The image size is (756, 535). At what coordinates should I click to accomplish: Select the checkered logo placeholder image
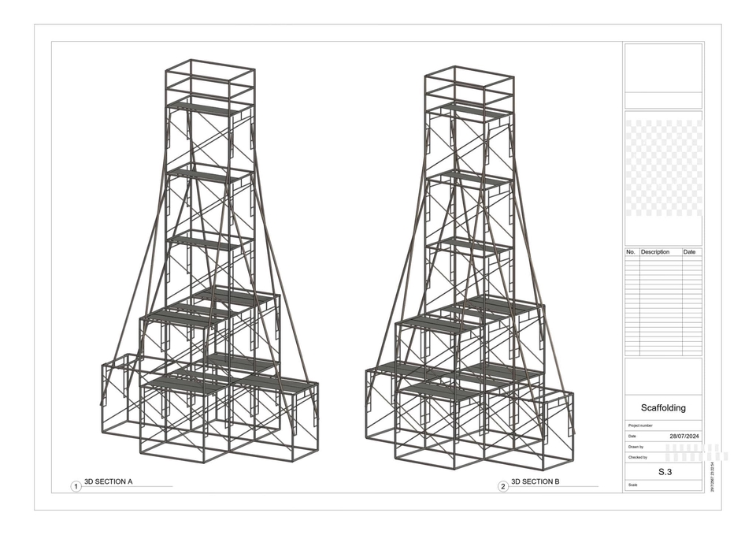(663, 168)
